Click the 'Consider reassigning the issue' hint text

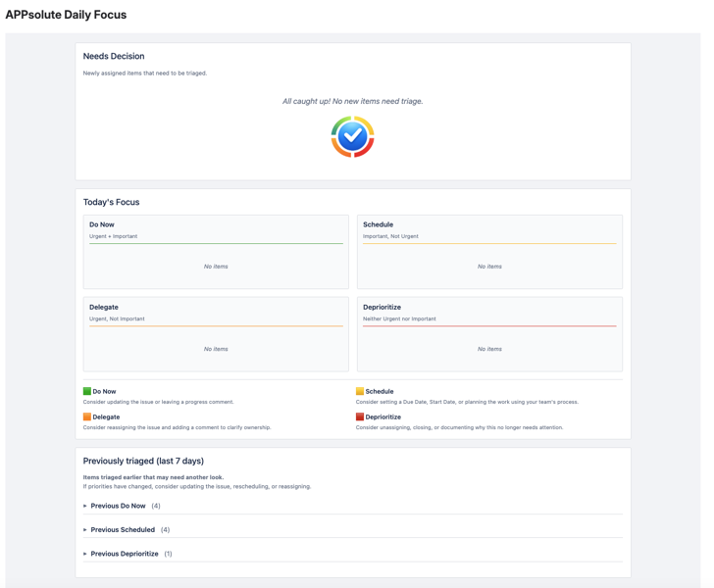(x=178, y=427)
